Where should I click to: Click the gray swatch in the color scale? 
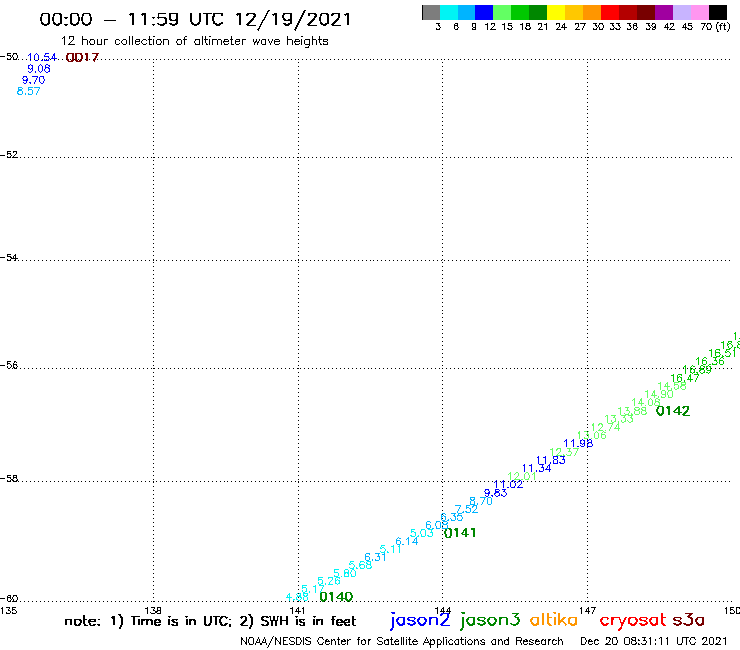(x=431, y=12)
